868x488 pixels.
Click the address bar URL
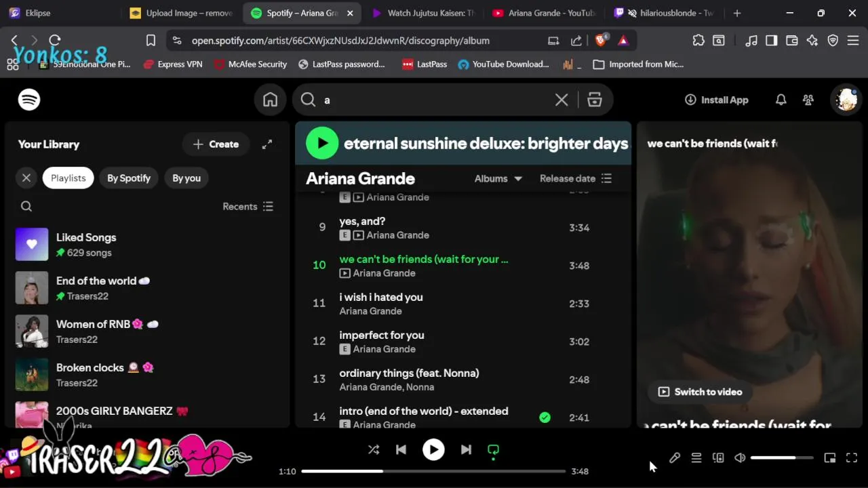[x=340, y=41]
